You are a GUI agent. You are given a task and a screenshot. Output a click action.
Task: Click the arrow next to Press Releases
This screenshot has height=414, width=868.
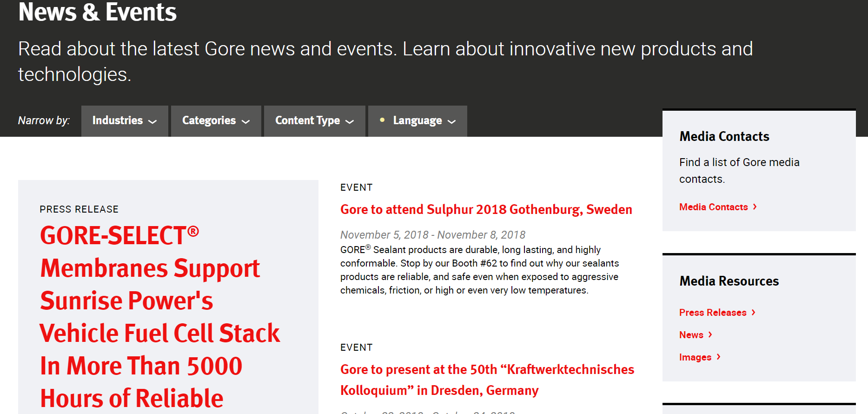(754, 313)
